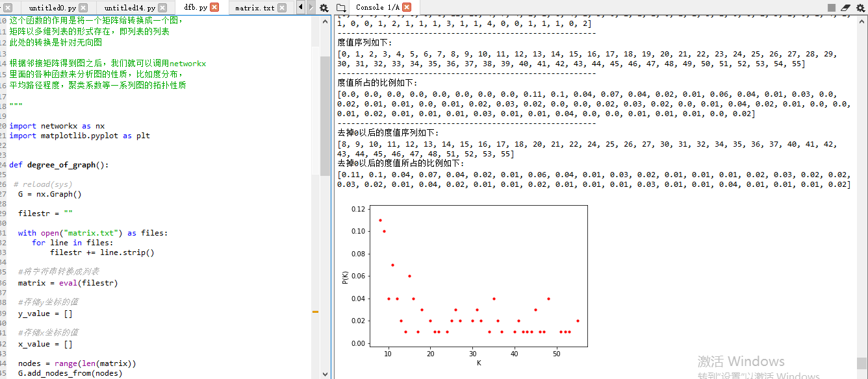Click the '这个函数的作用是将一个矩阵给转换成一个图,' docstring line
This screenshot has height=379, width=868.
(96, 19)
